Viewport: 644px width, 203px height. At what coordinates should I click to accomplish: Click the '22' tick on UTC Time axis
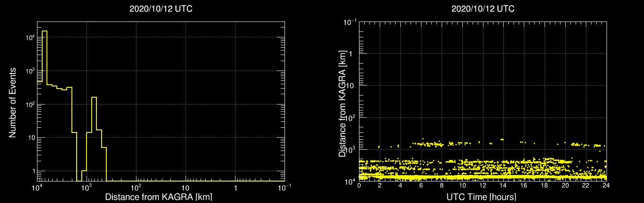coord(586,185)
